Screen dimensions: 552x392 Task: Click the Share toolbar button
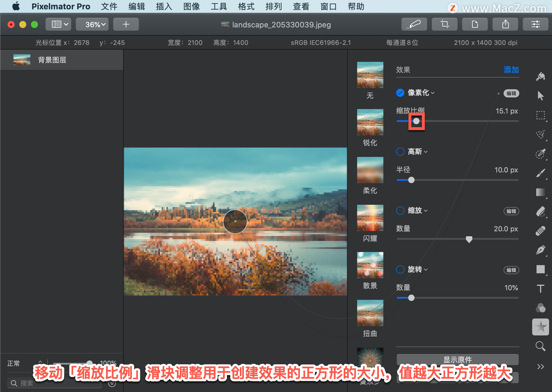click(x=505, y=24)
